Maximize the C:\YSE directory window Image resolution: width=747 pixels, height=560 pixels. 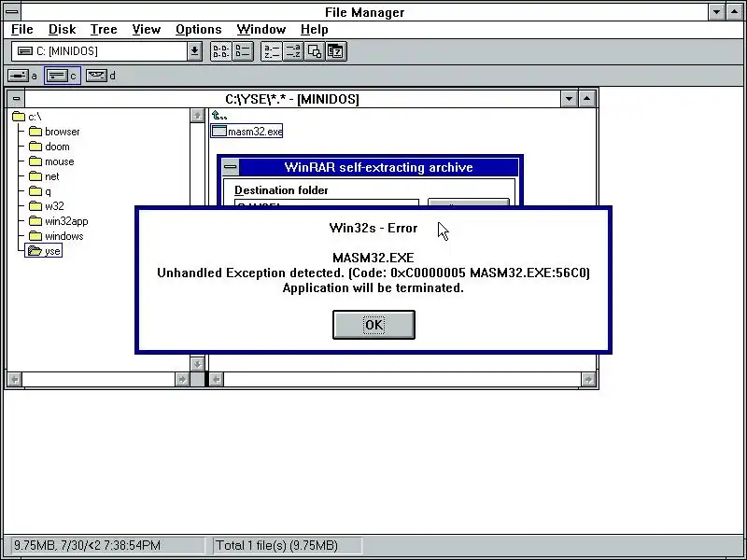[x=587, y=99]
